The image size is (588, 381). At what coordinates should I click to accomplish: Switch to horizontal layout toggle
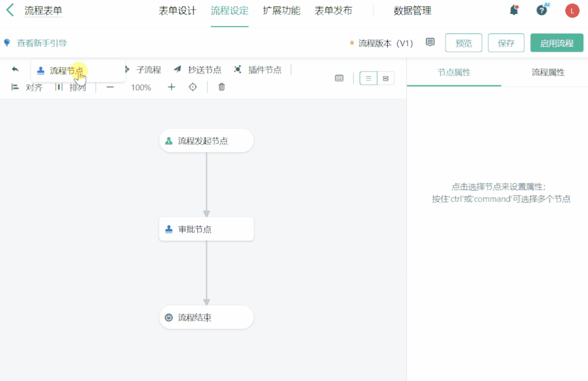[x=386, y=78]
